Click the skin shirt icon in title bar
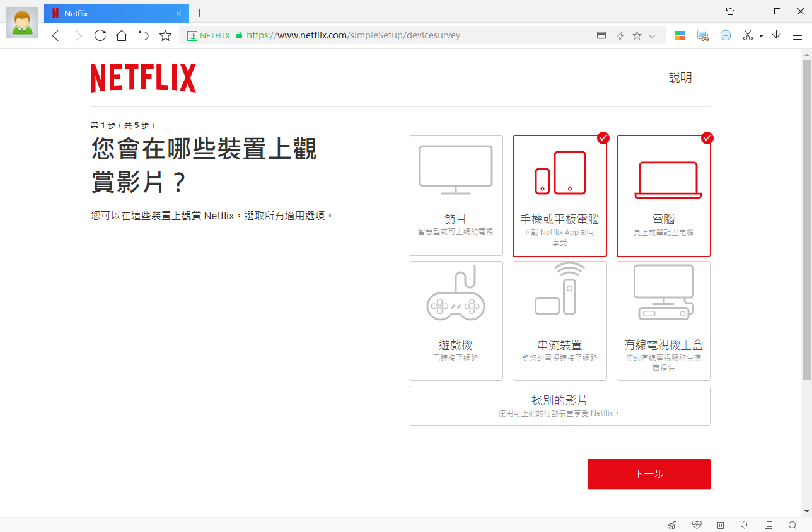This screenshot has height=532, width=812. pos(731,11)
